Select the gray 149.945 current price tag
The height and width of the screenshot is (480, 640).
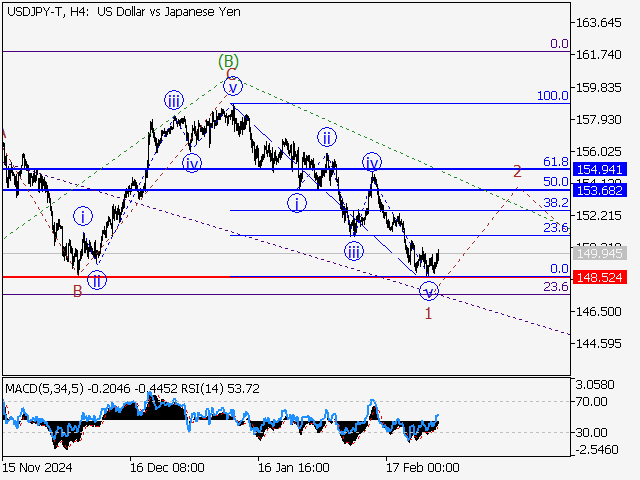coord(601,254)
